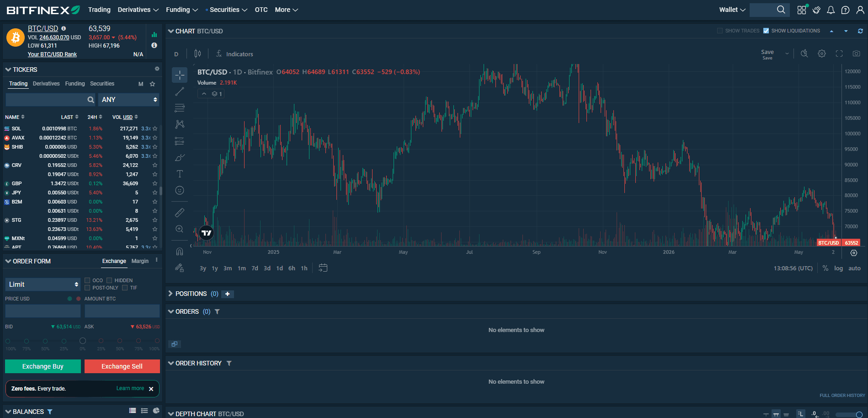Open Your BTC/USD Rank link
Screen dimensions: 868x418
coord(52,54)
